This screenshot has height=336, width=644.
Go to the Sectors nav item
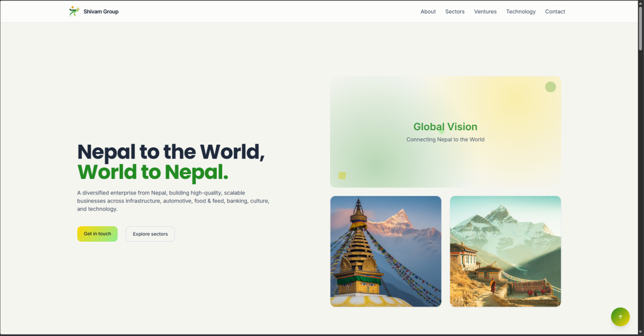click(x=455, y=12)
